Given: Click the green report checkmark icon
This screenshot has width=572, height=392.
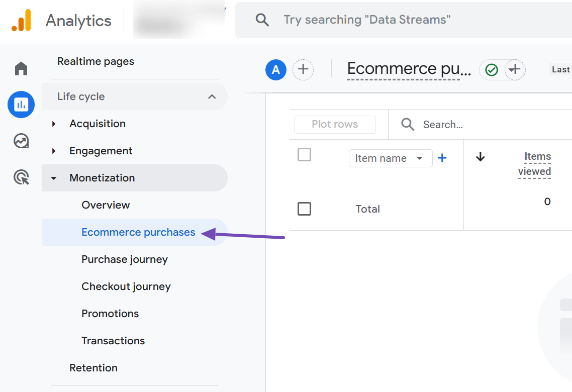Looking at the screenshot, I should click(491, 70).
